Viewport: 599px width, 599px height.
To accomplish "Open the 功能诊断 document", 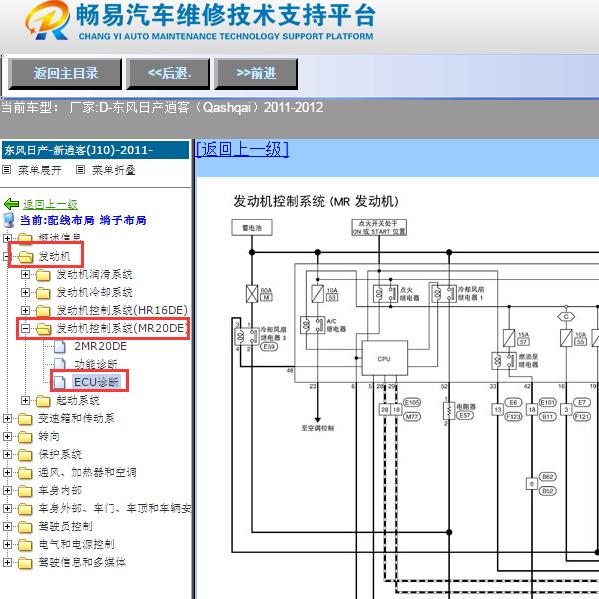I will 96,364.
